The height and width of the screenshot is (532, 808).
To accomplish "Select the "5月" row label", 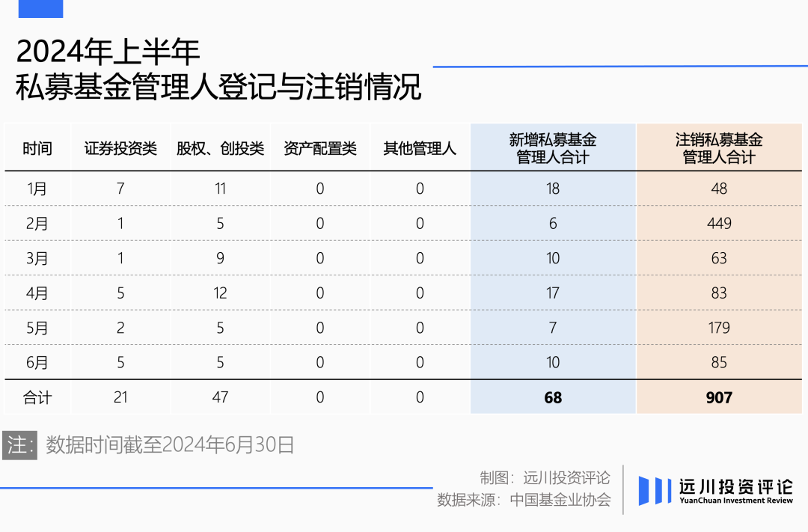I will click(37, 328).
